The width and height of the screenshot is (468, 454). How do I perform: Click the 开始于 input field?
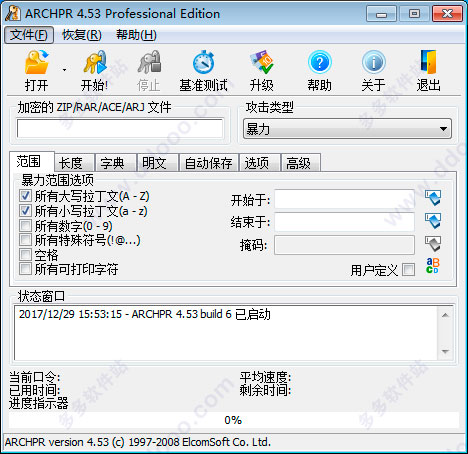pos(345,199)
